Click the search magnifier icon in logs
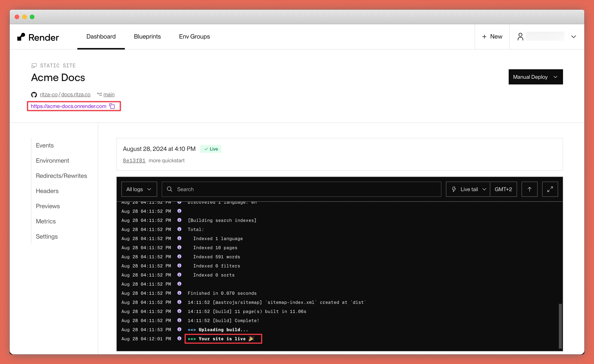 click(x=169, y=189)
